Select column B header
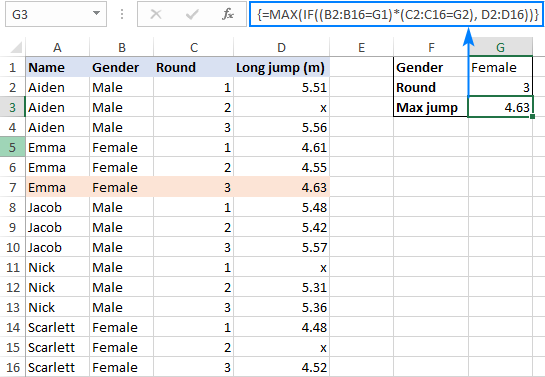The height and width of the screenshot is (377, 545). (x=121, y=47)
